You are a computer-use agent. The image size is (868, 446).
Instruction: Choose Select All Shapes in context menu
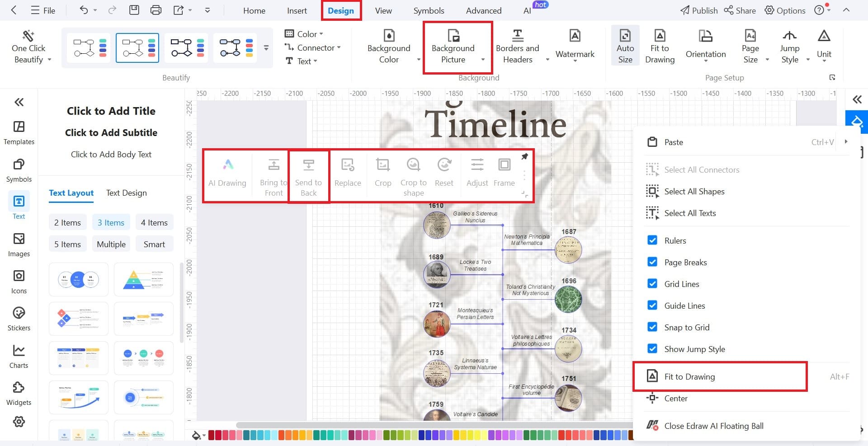(694, 191)
